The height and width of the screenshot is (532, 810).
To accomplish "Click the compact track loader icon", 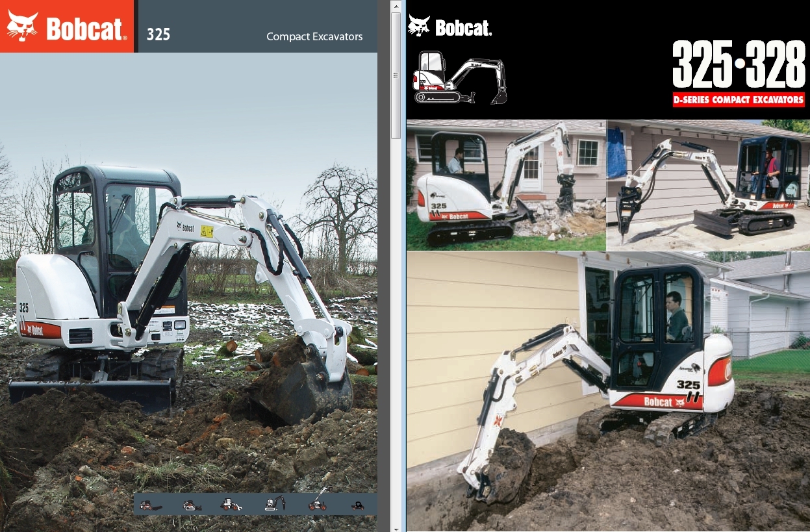I will 192,505.
